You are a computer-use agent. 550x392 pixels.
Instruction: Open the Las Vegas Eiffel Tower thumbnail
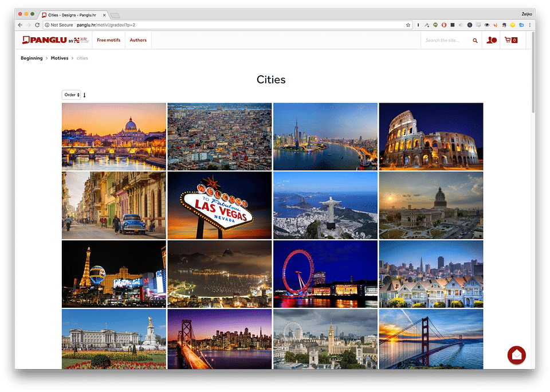pyautogui.click(x=114, y=274)
